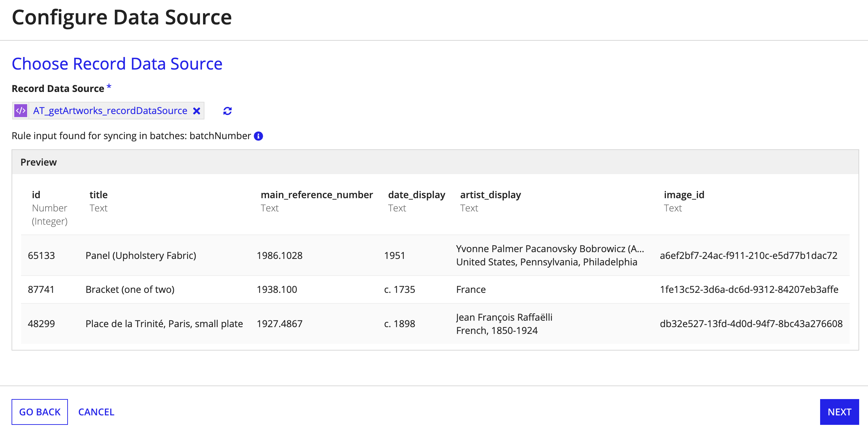
Task: Click the date cell c. 1898
Action: click(x=399, y=324)
